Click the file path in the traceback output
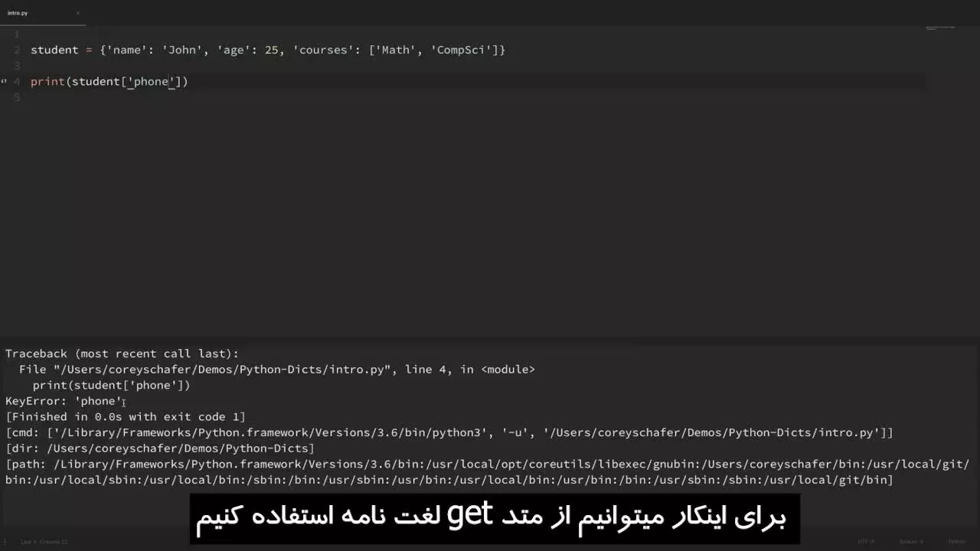 (222, 370)
